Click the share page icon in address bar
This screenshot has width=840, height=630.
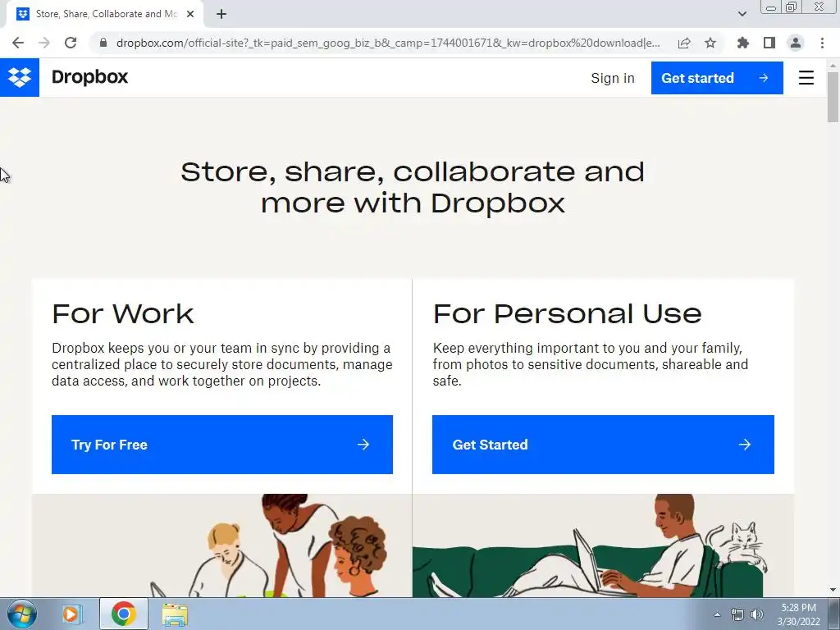(x=684, y=43)
